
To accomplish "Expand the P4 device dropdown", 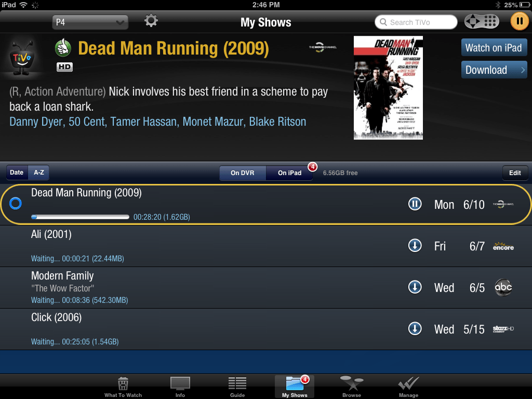I will pos(90,22).
